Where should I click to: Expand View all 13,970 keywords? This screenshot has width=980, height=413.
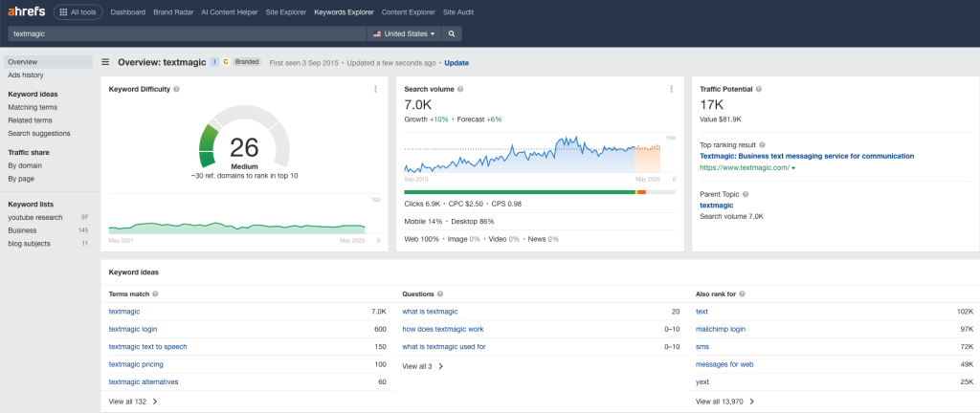(725, 402)
